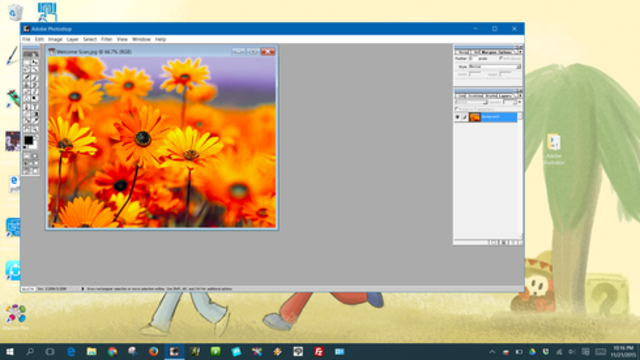Hide the Background layer eye icon
This screenshot has width=640, height=360.
[x=458, y=117]
